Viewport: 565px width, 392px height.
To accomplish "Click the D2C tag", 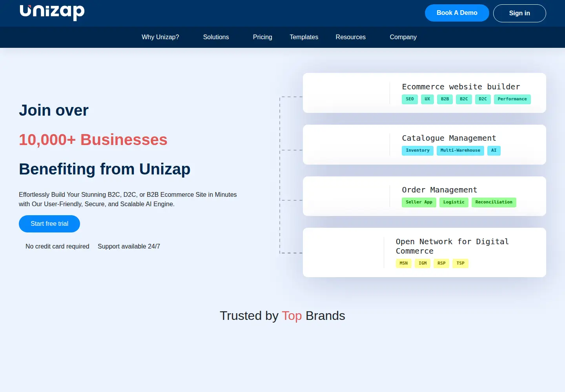I will click(483, 99).
